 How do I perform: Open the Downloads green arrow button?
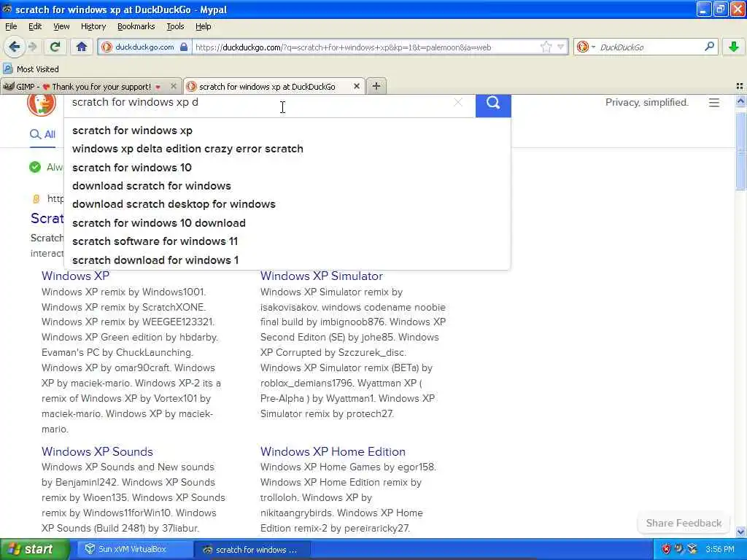734,47
